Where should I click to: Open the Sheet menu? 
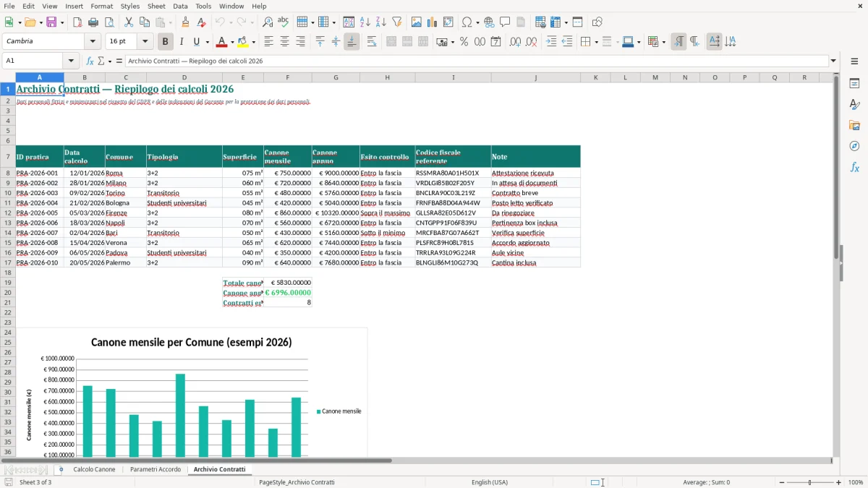[156, 6]
